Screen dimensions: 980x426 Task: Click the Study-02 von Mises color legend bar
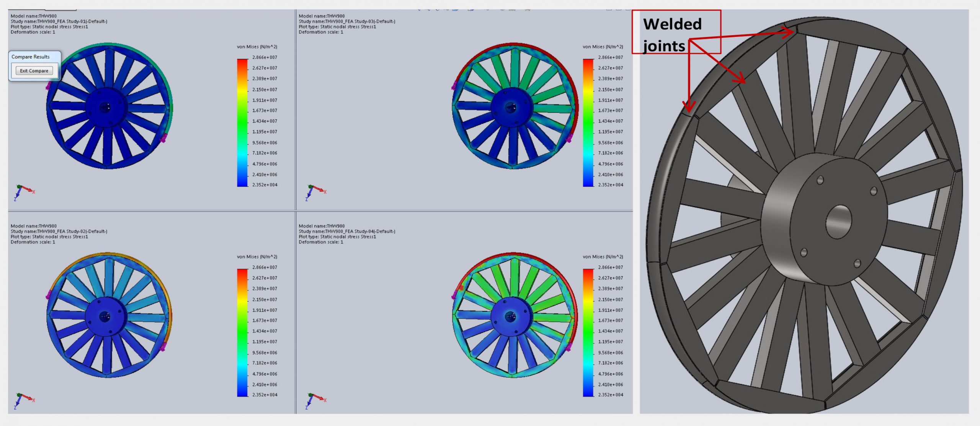242,332
